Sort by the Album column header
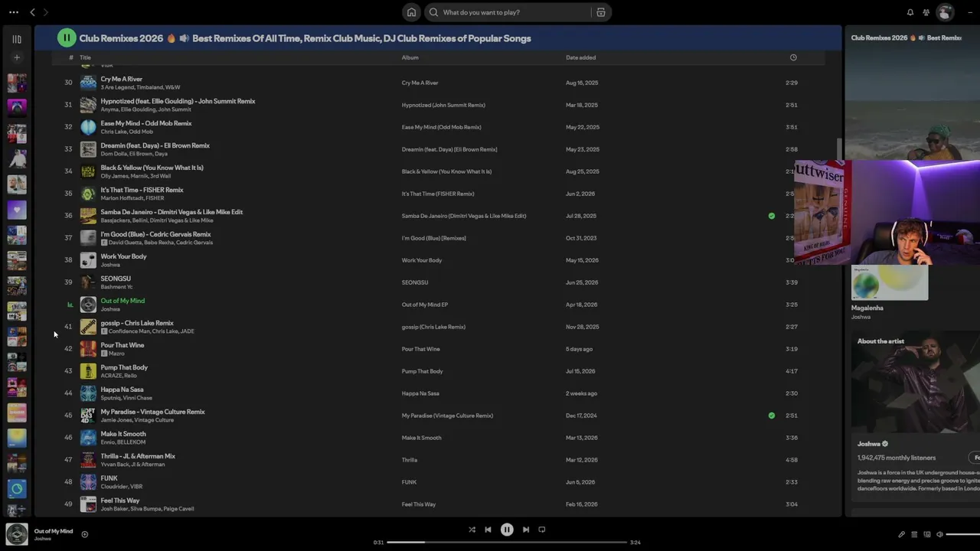The height and width of the screenshot is (551, 980). [x=410, y=57]
